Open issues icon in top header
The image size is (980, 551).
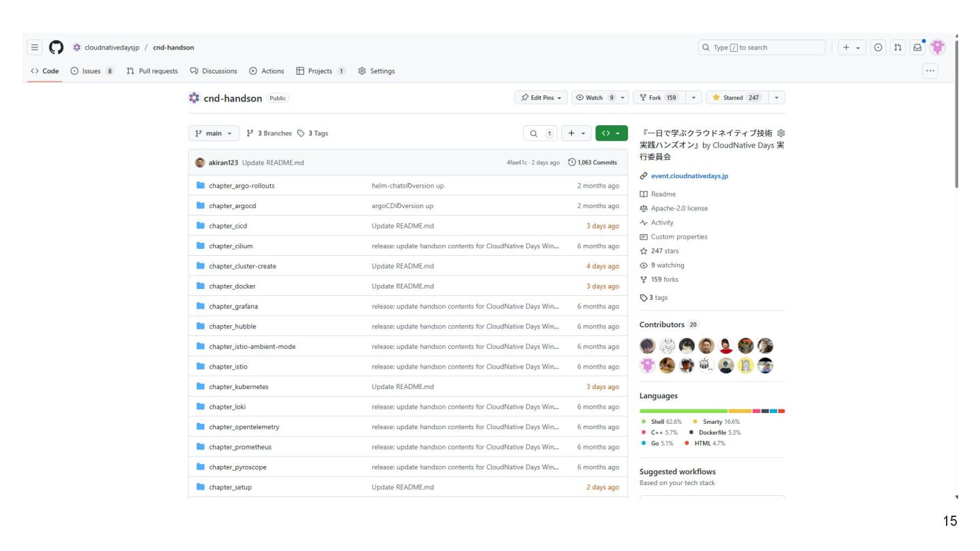click(879, 48)
